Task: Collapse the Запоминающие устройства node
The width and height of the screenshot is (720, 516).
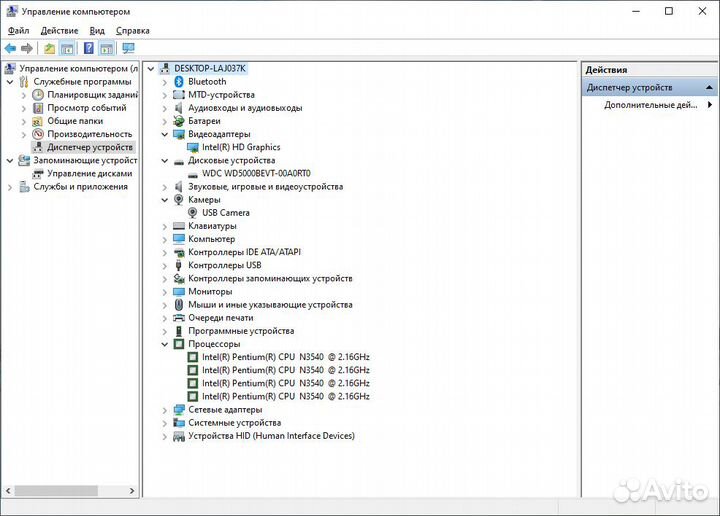Action: [10, 161]
